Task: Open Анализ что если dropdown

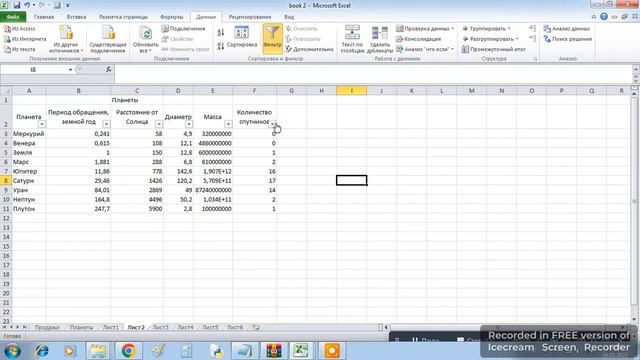Action: pyautogui.click(x=425, y=49)
